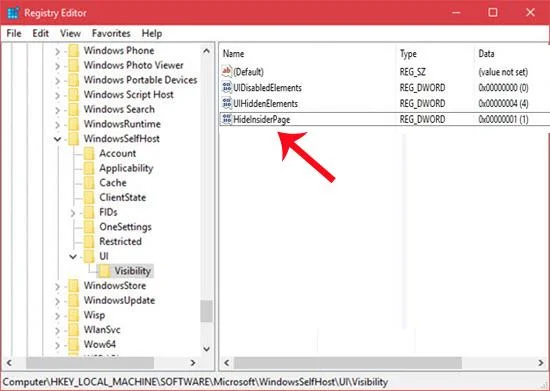
Task: Click the Visibility folder icon
Action: (105, 271)
